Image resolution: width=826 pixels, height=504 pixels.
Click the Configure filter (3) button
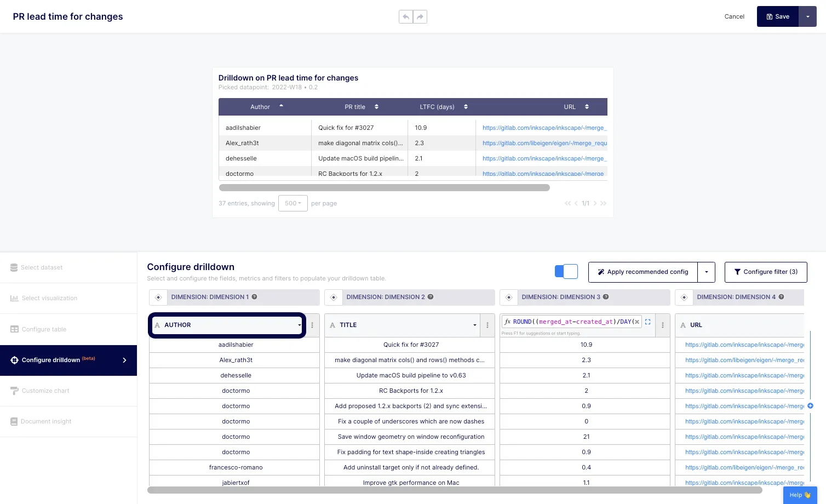[766, 272]
